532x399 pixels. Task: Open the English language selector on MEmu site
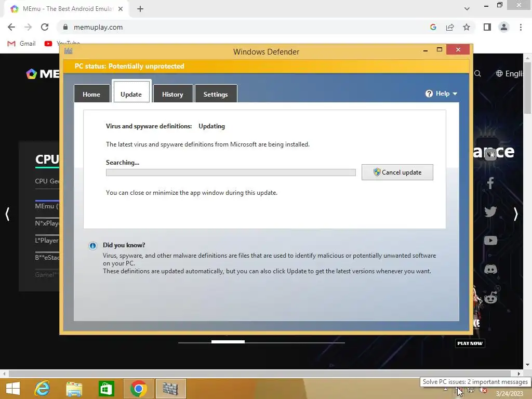(x=510, y=74)
